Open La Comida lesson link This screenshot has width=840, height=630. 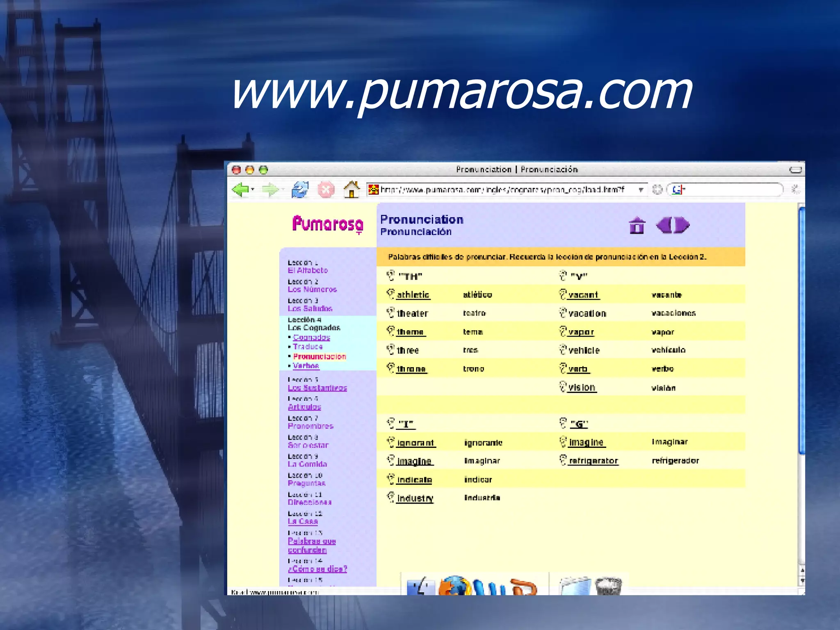pyautogui.click(x=307, y=464)
